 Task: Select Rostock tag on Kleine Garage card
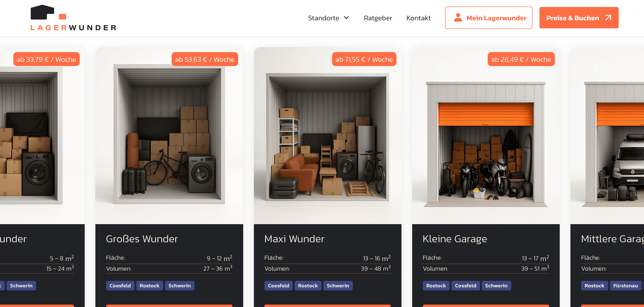pos(436,285)
